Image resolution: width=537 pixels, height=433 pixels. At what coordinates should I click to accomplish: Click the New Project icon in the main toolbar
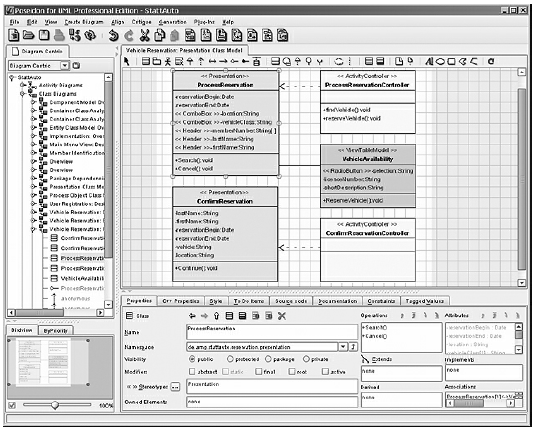point(14,35)
